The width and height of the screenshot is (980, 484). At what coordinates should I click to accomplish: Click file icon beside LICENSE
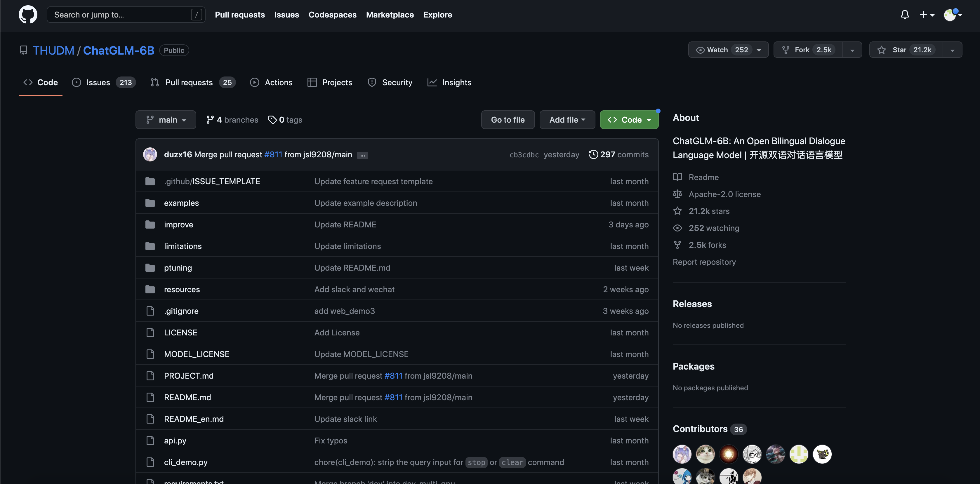[x=150, y=333]
